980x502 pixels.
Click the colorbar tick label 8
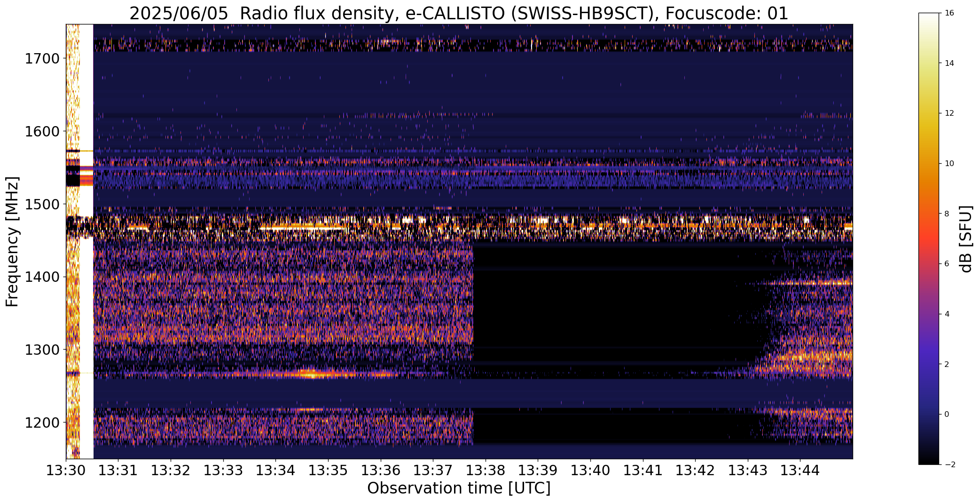(x=947, y=214)
